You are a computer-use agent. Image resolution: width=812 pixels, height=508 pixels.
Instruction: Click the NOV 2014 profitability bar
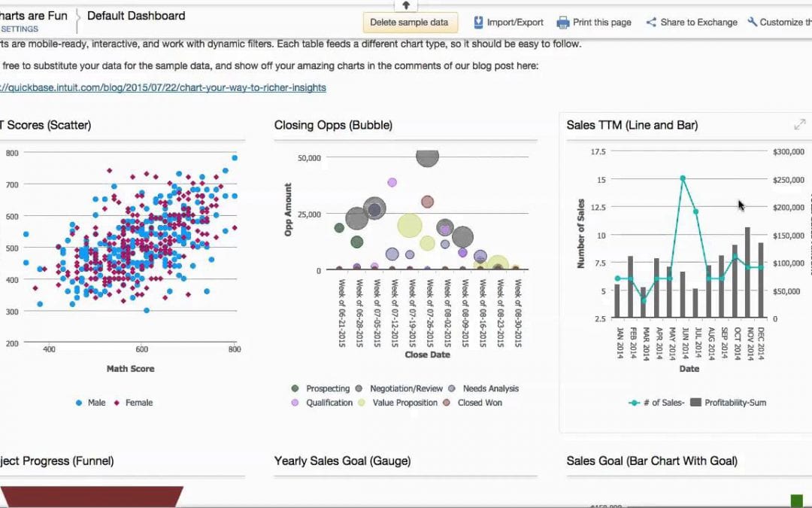(748, 272)
